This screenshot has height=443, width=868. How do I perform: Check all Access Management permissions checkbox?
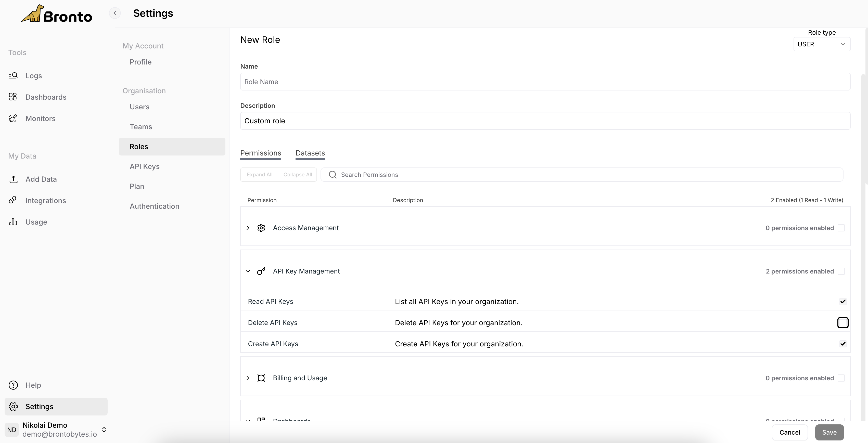841,228
